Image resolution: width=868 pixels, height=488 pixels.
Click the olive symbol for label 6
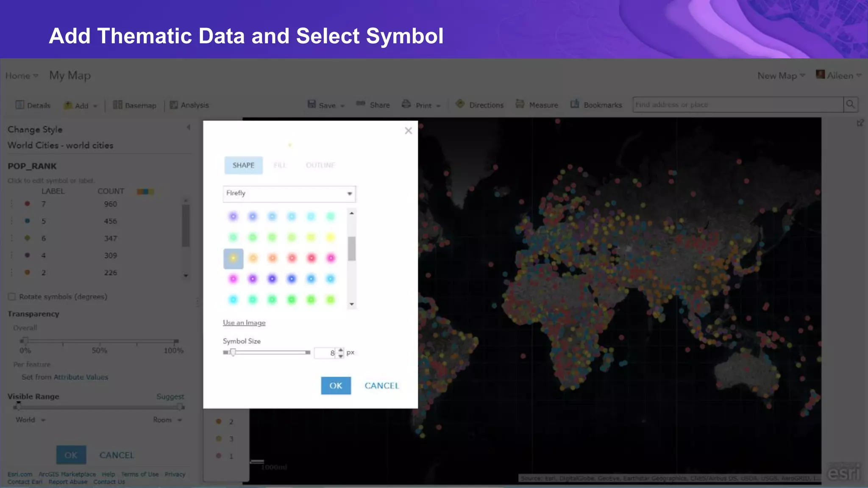(27, 238)
